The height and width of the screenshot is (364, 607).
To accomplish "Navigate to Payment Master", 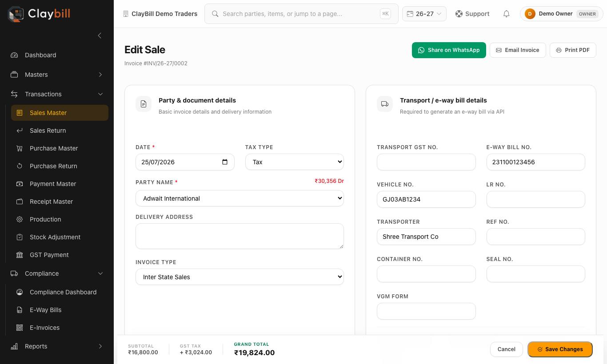I will pyautogui.click(x=60, y=184).
